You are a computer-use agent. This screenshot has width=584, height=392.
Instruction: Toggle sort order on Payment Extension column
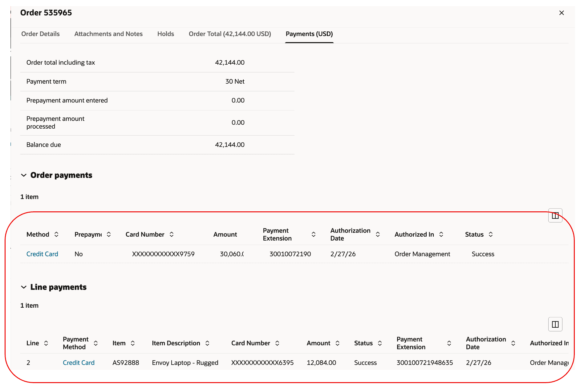(x=314, y=234)
